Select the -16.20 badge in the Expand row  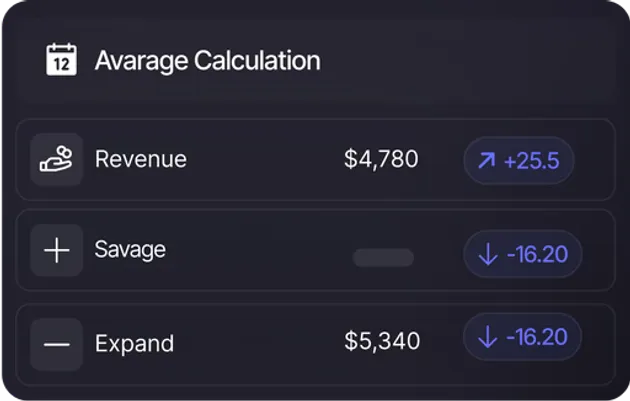[x=522, y=338]
